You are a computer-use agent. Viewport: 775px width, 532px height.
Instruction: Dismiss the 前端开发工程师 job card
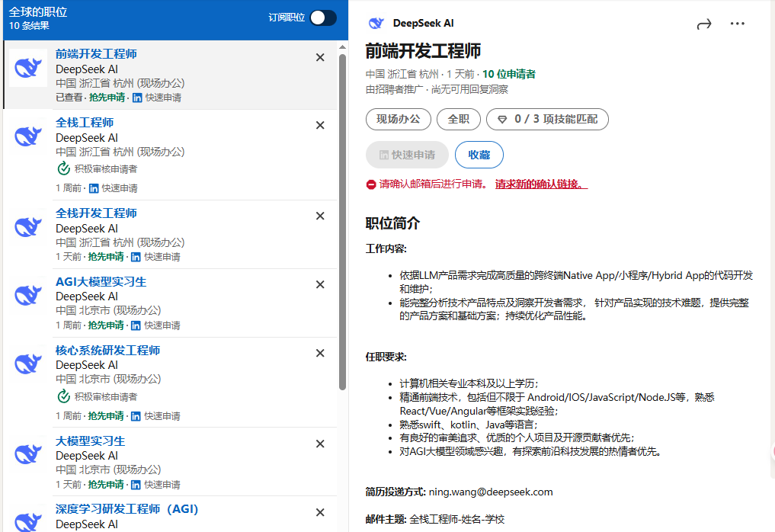(x=320, y=57)
